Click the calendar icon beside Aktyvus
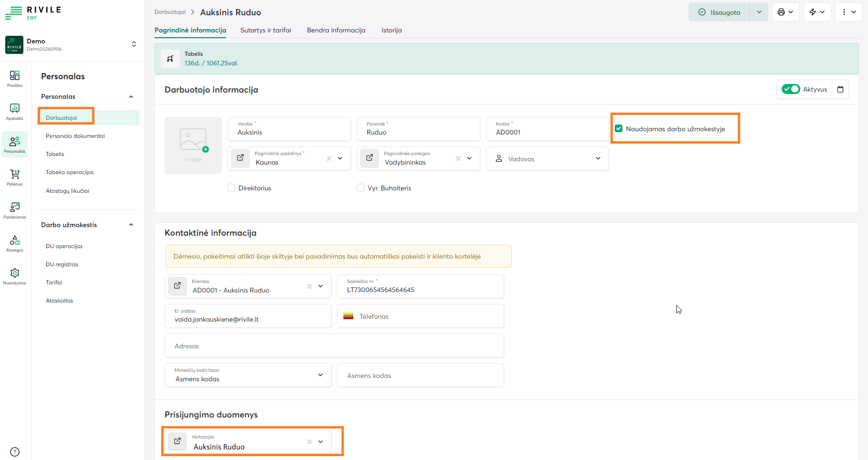 [x=840, y=89]
